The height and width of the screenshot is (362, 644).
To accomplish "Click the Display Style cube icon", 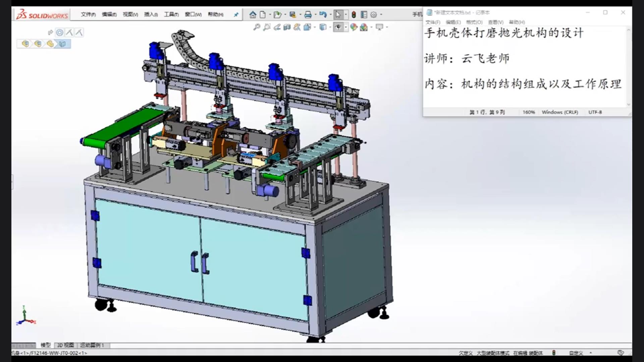I will point(323,27).
